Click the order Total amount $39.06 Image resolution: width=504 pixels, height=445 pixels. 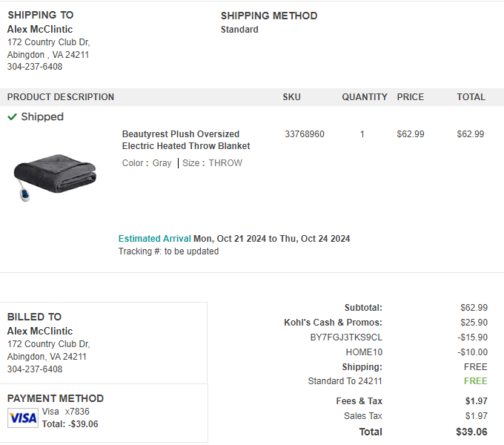(471, 432)
